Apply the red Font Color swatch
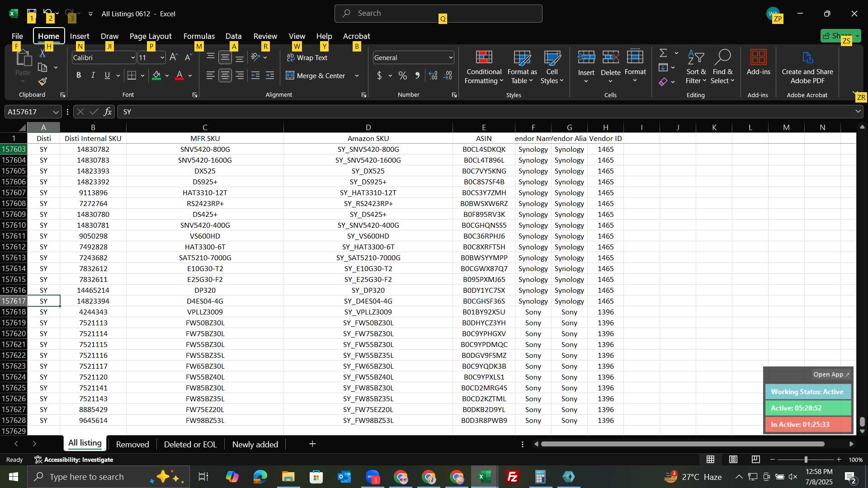 click(179, 75)
